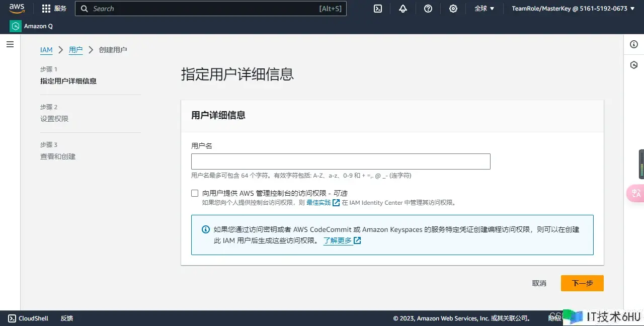Expand the 全球 region dropdown
644x326 pixels.
click(x=485, y=9)
